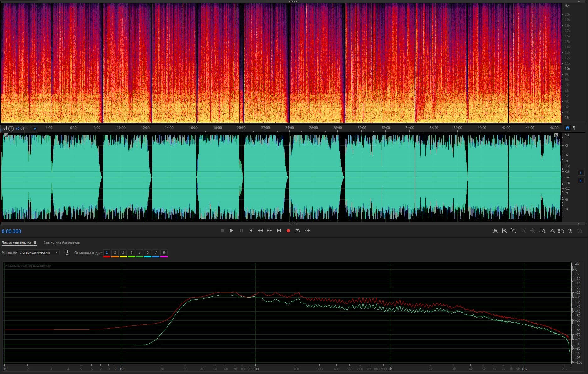This screenshot has height=374, width=588.
Task: Zoom in amplitude icon
Action: pyautogui.click(x=495, y=231)
